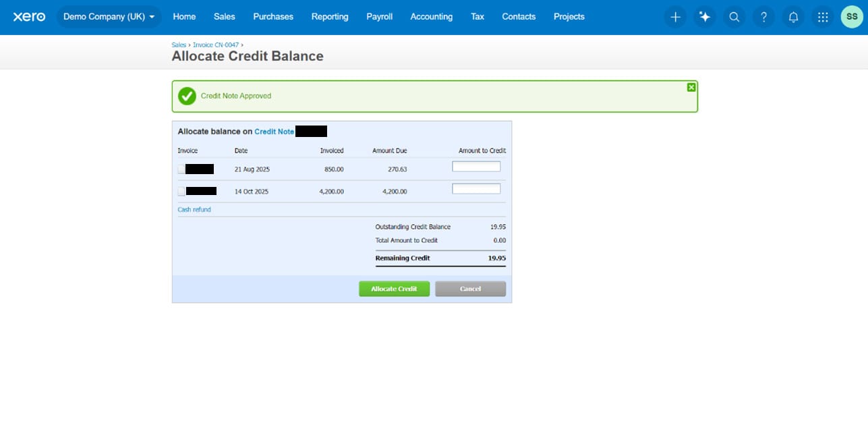This screenshot has height=440, width=868.
Task: Open the help question mark icon
Action: pos(763,17)
